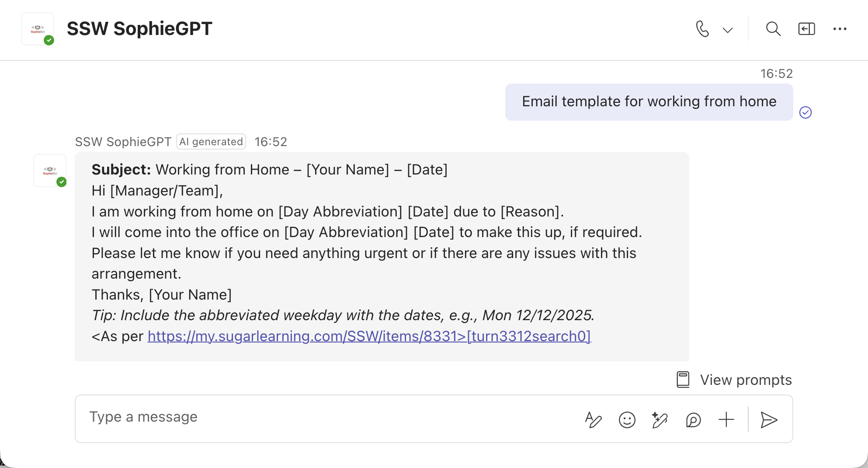
Task: Click the sent status checkmark icon
Action: 806,113
